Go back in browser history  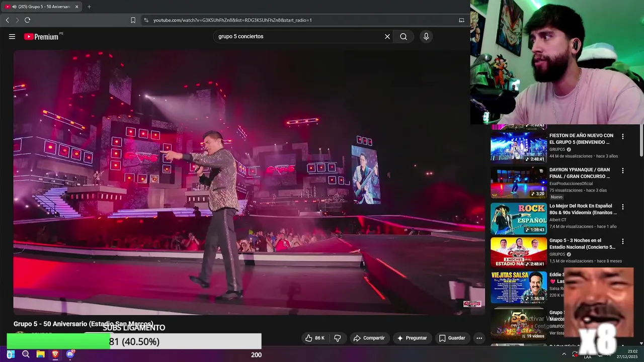click(7, 20)
